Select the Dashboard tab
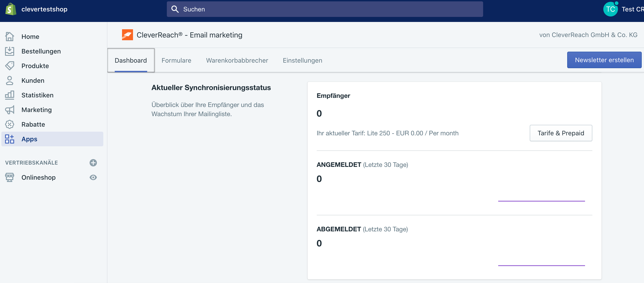Image resolution: width=644 pixels, height=283 pixels. pos(131,61)
